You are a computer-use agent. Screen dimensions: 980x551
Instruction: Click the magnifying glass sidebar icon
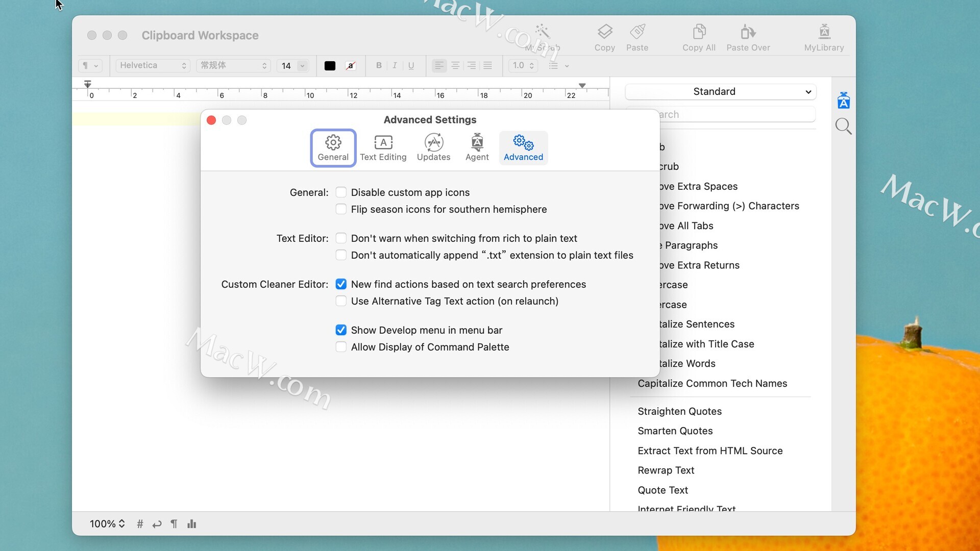843,126
